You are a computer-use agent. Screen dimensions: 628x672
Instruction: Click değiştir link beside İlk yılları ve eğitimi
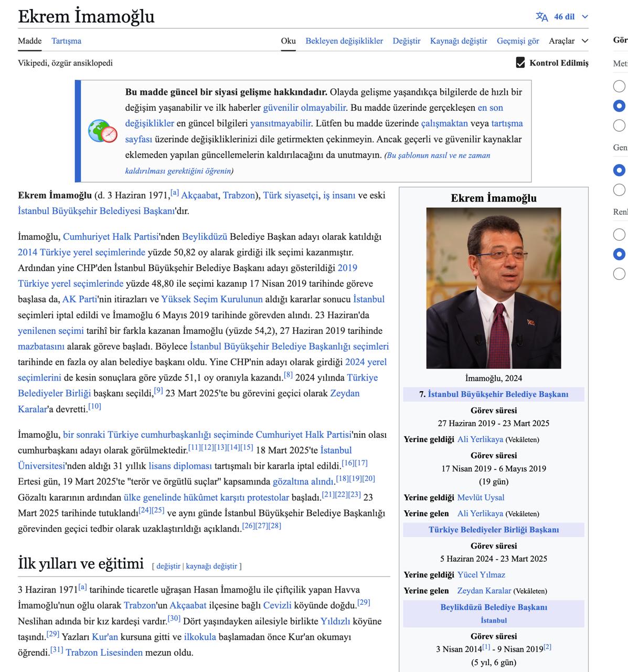tap(168, 566)
